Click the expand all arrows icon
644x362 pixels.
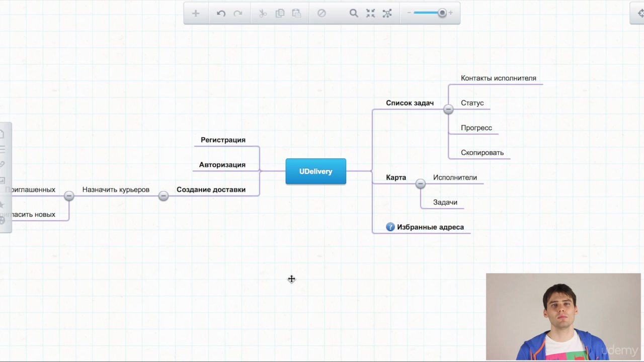point(387,14)
